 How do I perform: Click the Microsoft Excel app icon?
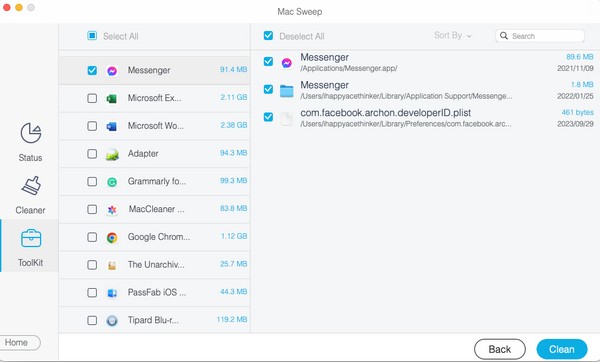point(112,98)
